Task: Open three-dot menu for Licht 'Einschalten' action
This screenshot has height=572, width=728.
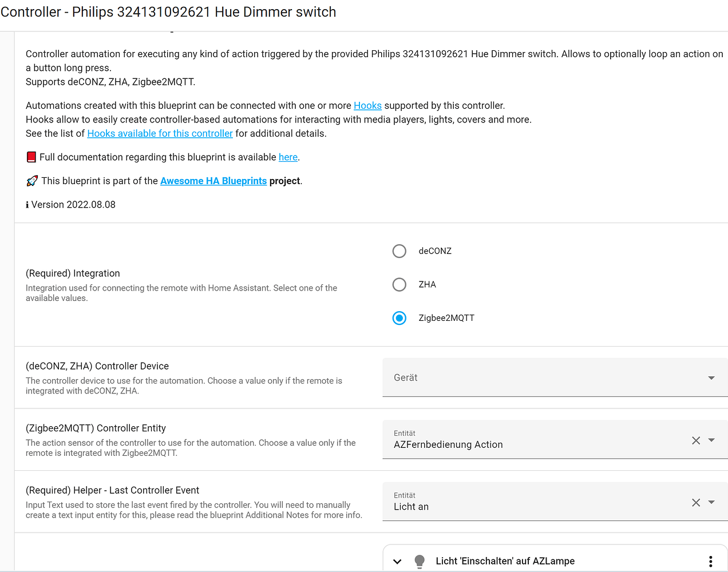Action: tap(710, 561)
